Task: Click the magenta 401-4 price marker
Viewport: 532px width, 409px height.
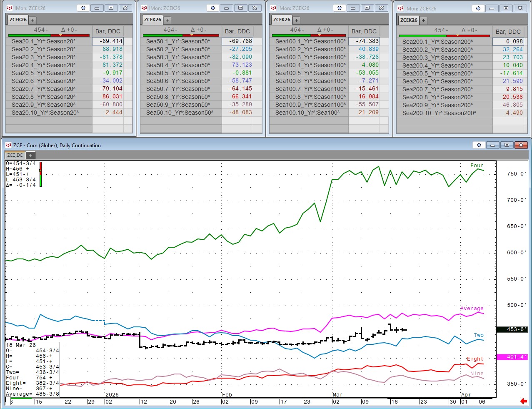Action: pyautogui.click(x=512, y=357)
